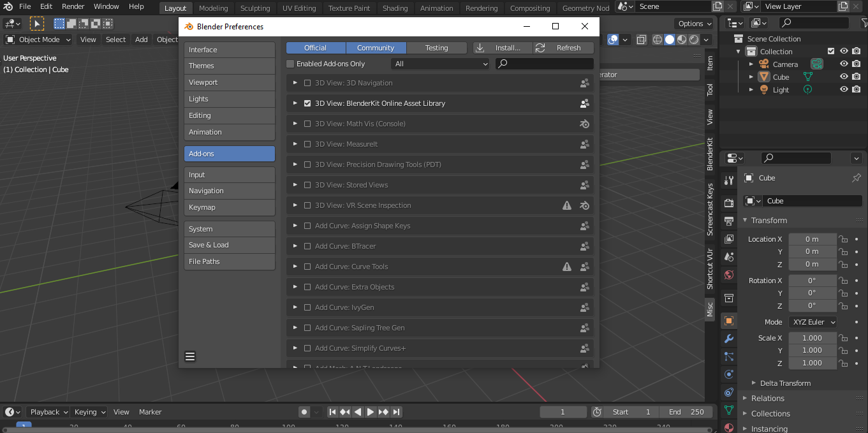Open the Tool properties tab icon
This screenshot has width=868, height=433.
coord(729,180)
